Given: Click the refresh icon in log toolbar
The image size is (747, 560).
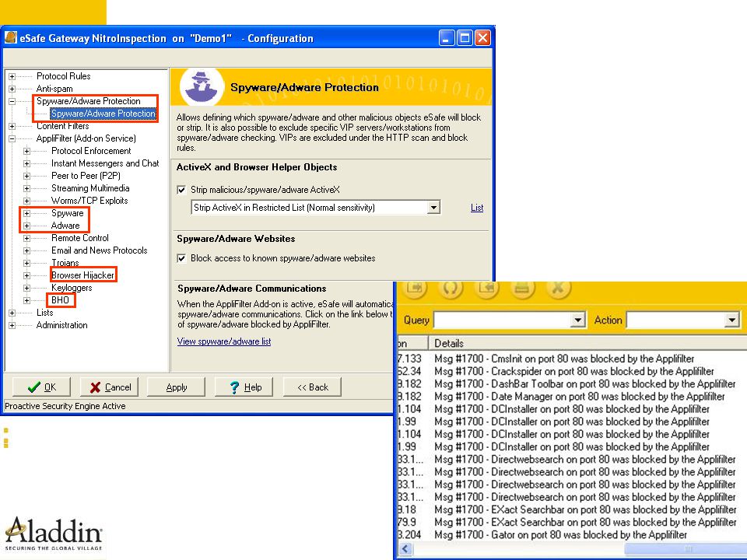Looking at the screenshot, I should 451,288.
